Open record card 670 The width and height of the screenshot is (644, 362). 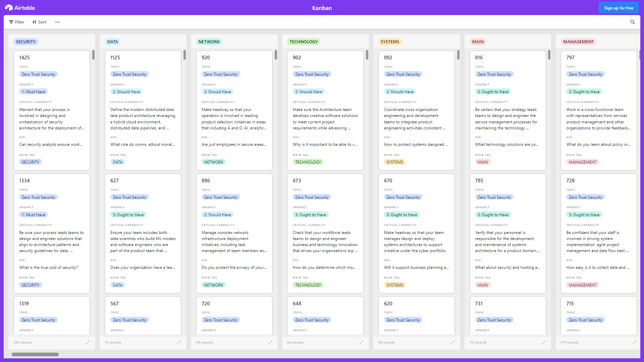(417, 233)
